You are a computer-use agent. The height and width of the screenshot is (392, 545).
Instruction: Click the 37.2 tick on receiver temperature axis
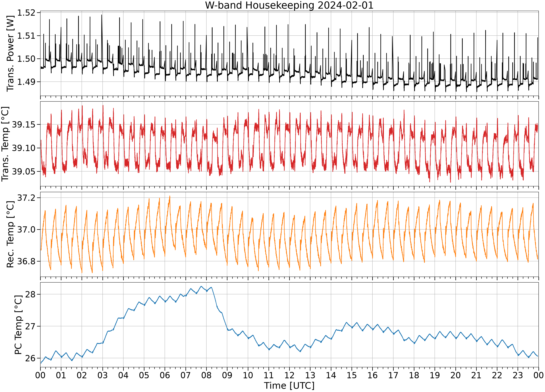(x=26, y=198)
